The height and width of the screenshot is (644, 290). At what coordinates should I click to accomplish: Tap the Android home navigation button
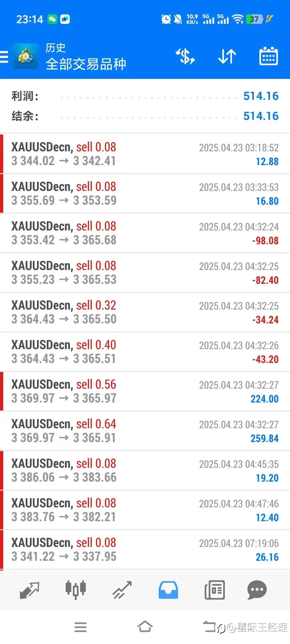tap(145, 627)
